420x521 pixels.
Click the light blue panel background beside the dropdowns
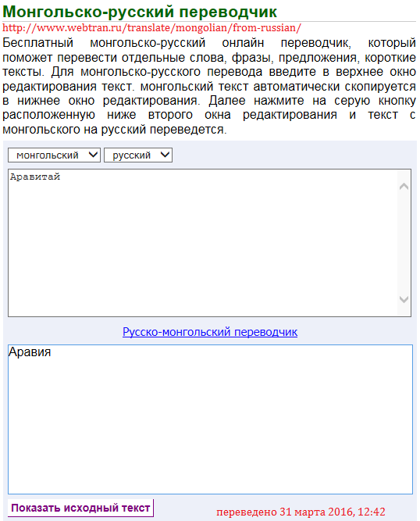(292, 155)
